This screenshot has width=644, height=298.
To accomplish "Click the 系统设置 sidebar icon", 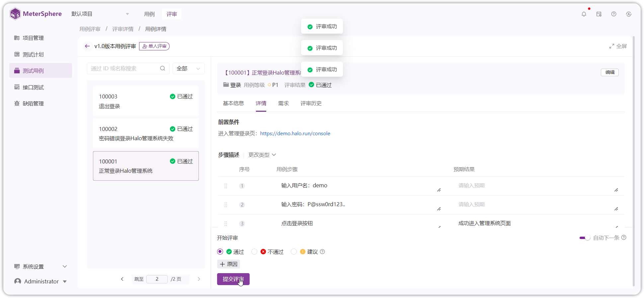I will pyautogui.click(x=17, y=267).
